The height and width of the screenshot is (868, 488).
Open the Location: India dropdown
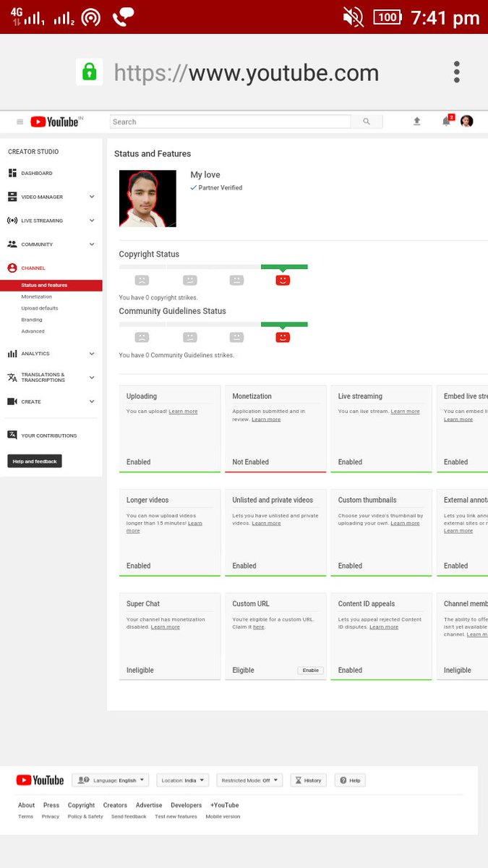tap(183, 780)
